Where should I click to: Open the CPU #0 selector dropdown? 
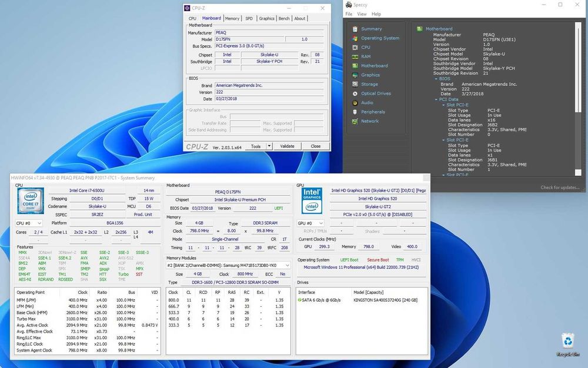29,223
